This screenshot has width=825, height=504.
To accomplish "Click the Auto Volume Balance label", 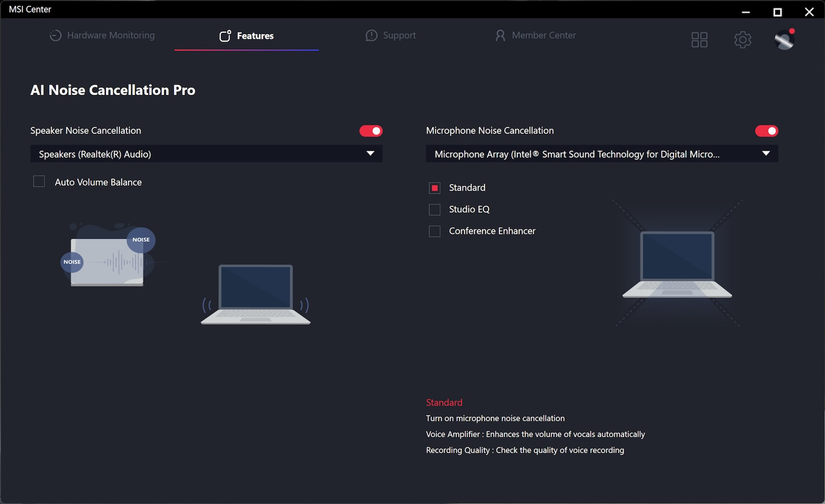I will tap(98, 182).
